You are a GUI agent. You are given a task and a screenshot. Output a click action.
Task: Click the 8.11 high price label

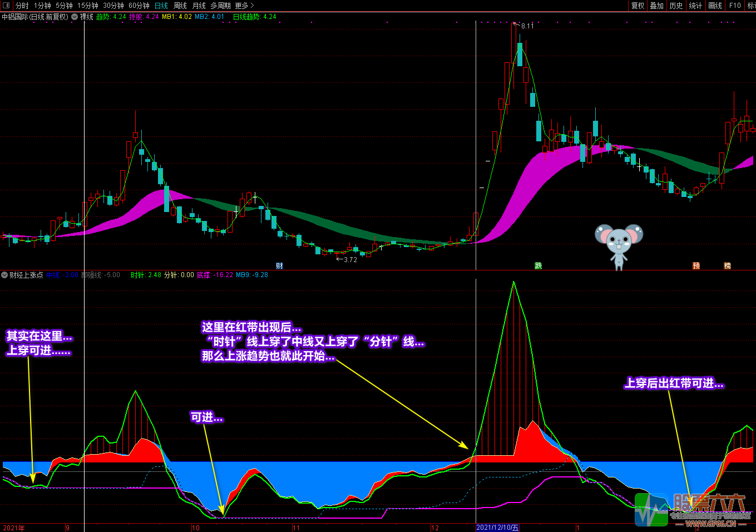pos(527,26)
